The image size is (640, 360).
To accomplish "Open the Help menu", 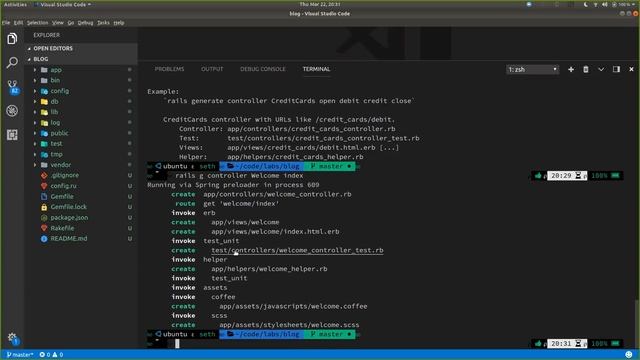I will click(x=119, y=23).
